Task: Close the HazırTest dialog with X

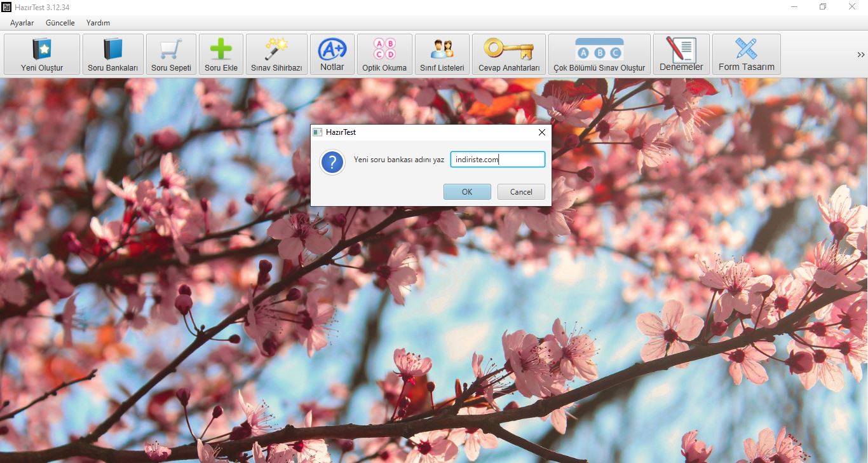Action: pos(542,132)
